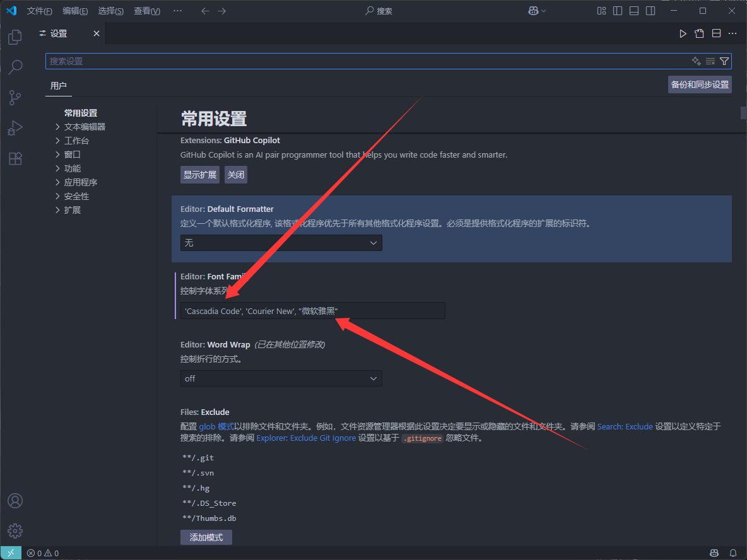Open settings JSON file icon
Viewport: 747px width, 560px height.
[x=699, y=34]
